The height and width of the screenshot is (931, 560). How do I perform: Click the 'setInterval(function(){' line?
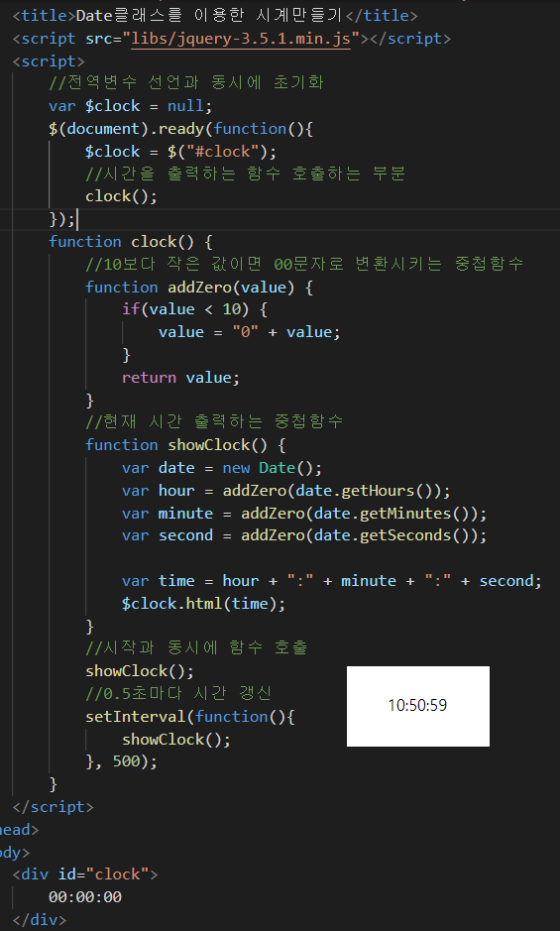point(190,717)
